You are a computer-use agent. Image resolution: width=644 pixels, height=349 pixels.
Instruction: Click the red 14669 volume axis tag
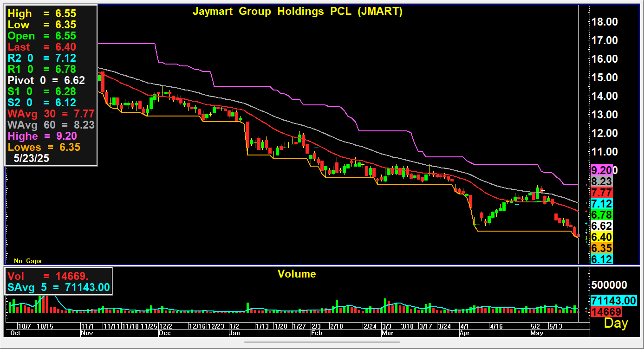pos(606,311)
